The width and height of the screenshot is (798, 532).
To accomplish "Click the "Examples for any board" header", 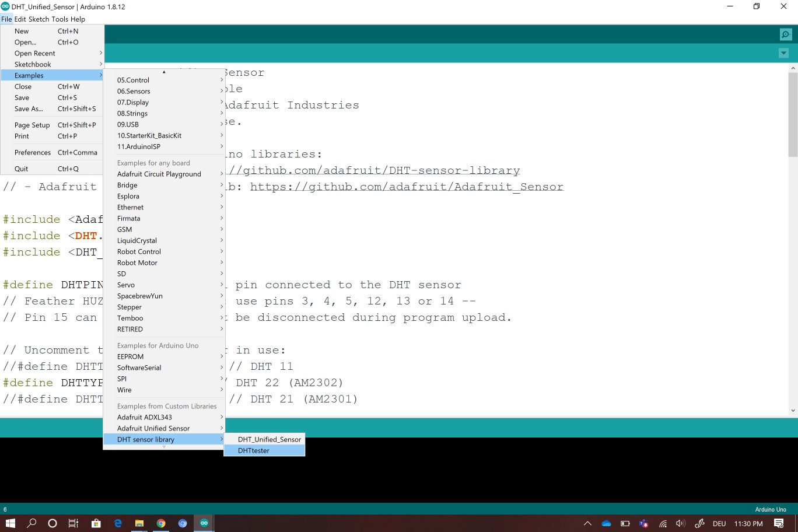I will pos(153,163).
